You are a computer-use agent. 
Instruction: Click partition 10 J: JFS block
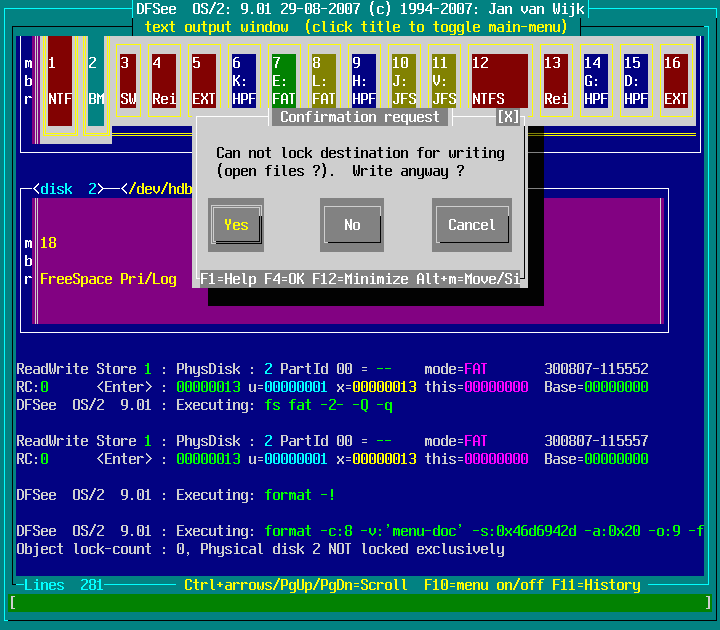pos(403,81)
